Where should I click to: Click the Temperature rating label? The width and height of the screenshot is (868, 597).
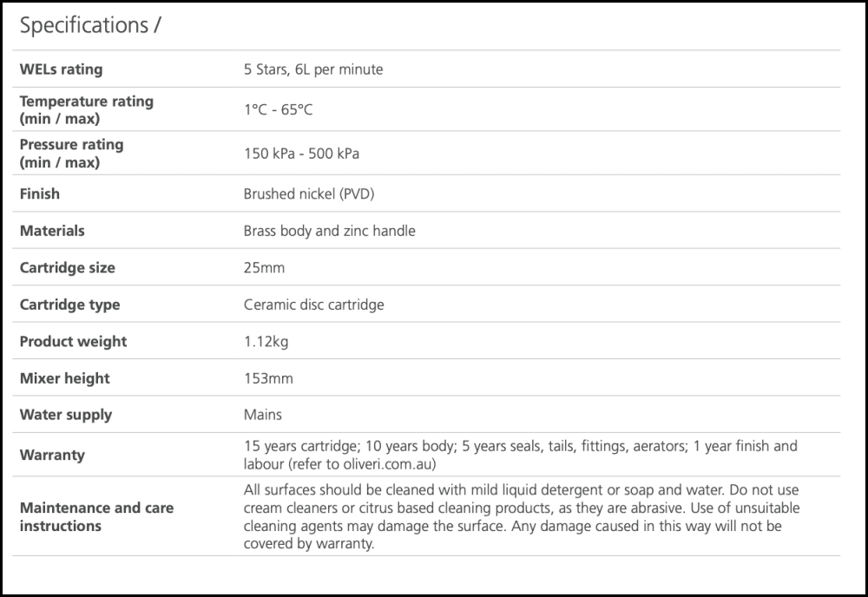pos(86,110)
